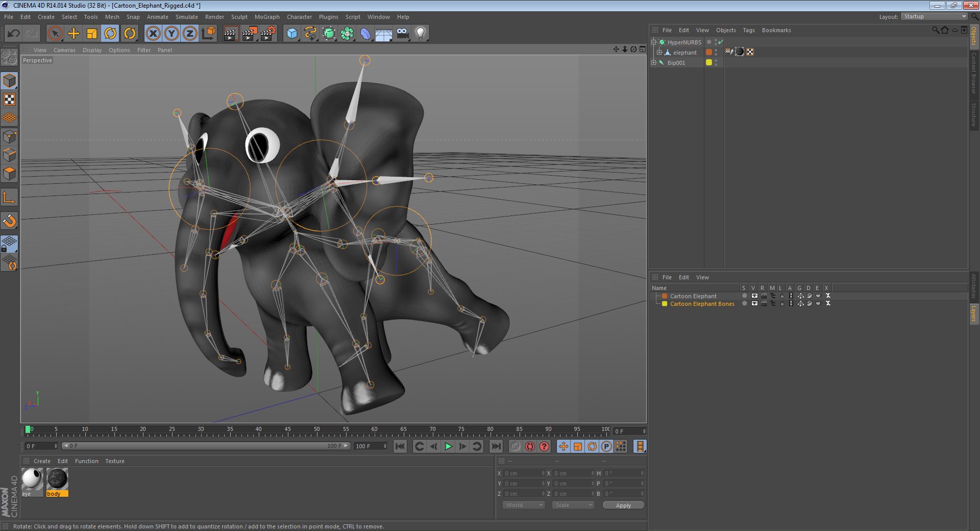Click the Undo arrow in the toolbar

point(13,34)
